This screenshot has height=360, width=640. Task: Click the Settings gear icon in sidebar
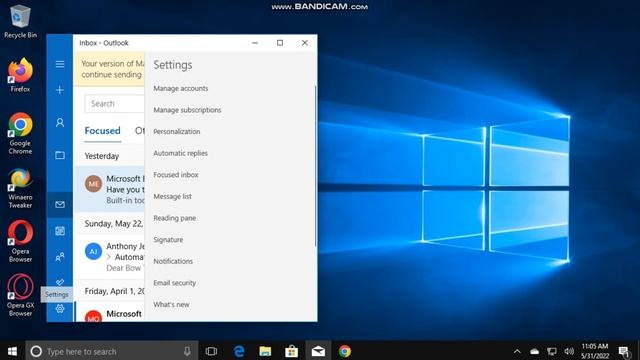pyautogui.click(x=60, y=309)
